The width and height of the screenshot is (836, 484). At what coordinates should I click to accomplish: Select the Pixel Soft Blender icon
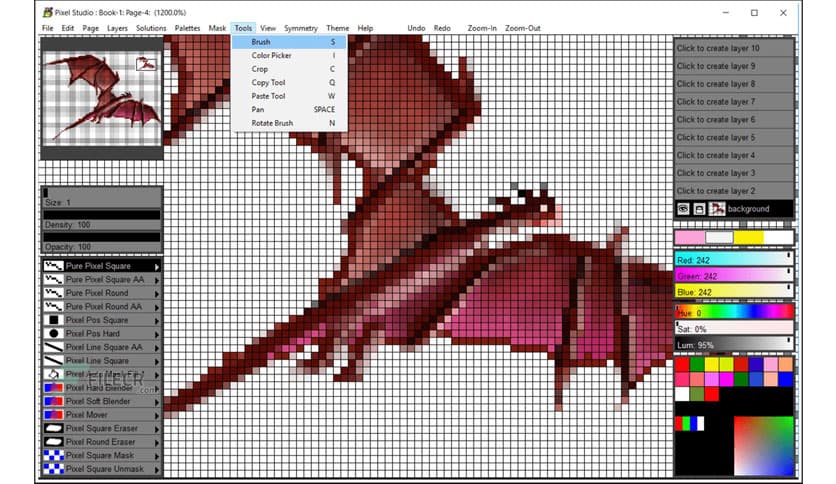(x=53, y=401)
